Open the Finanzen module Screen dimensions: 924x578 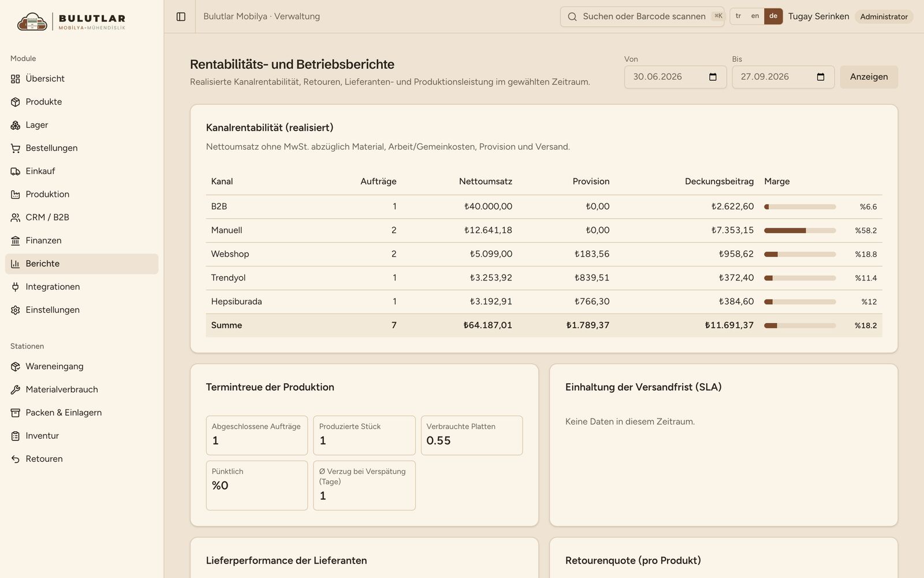click(81, 240)
